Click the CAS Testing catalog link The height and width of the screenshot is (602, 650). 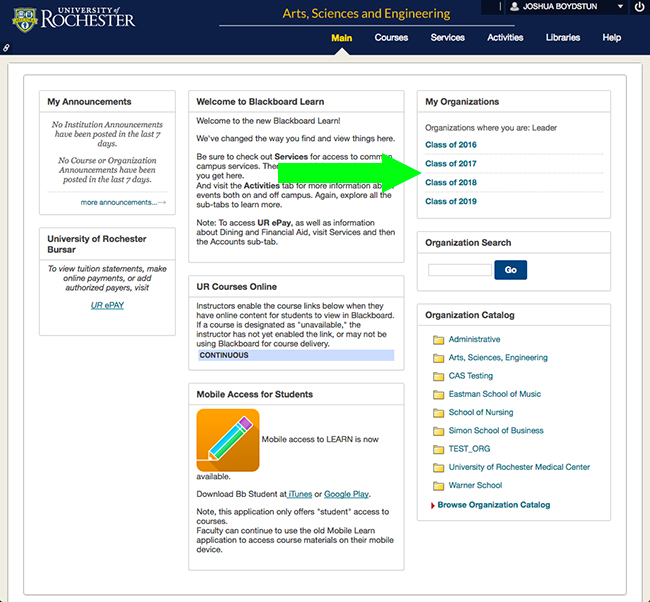(471, 376)
